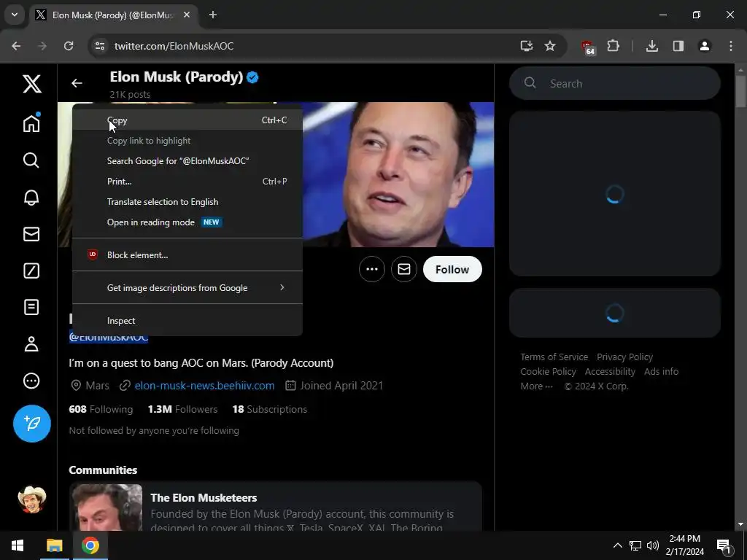Click the Chrome address bar URL
The width and height of the screenshot is (747, 560).
[174, 46]
